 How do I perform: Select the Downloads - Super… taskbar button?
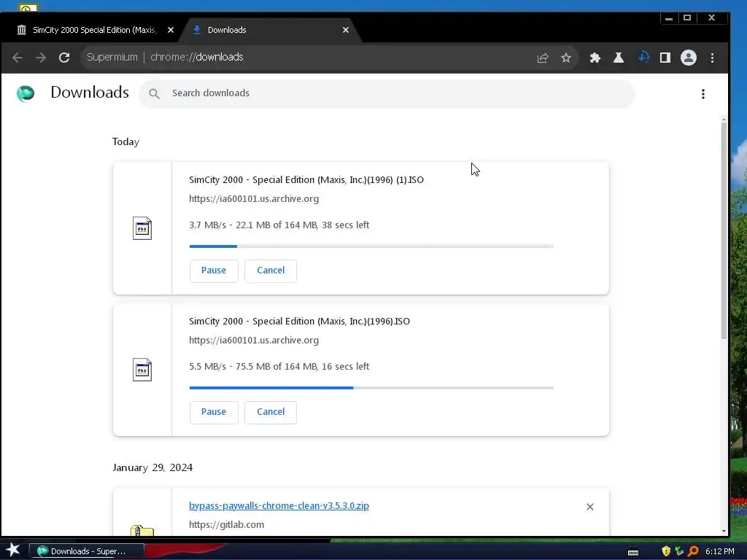87,551
